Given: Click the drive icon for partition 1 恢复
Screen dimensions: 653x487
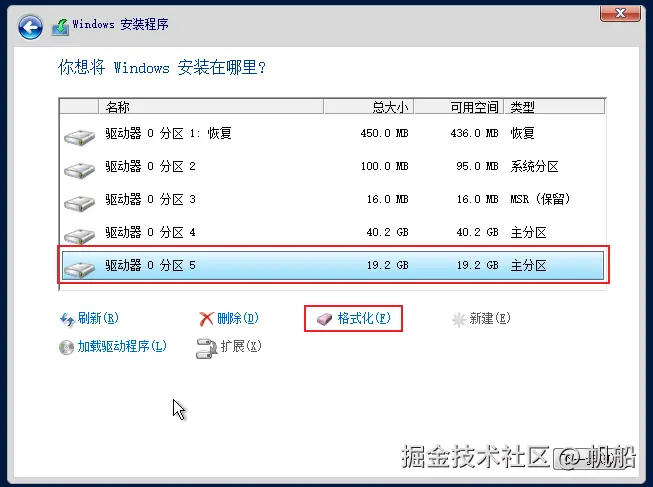Looking at the screenshot, I should 79,137.
